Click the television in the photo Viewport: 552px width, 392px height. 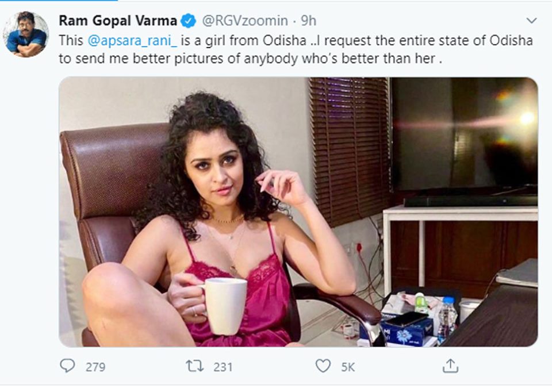[x=465, y=138]
